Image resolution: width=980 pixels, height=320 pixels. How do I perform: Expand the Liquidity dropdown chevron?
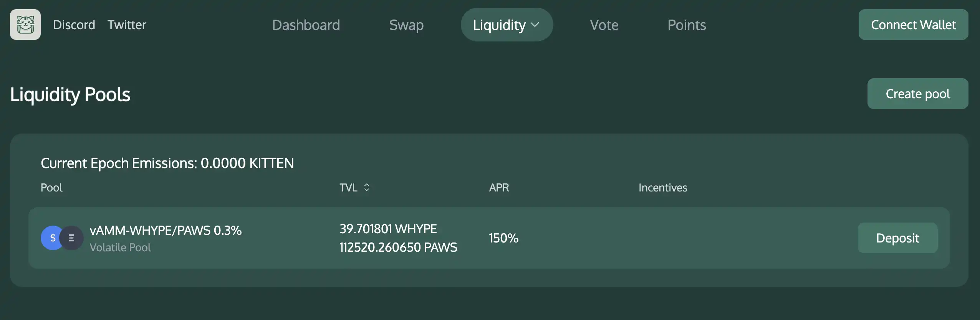click(535, 25)
